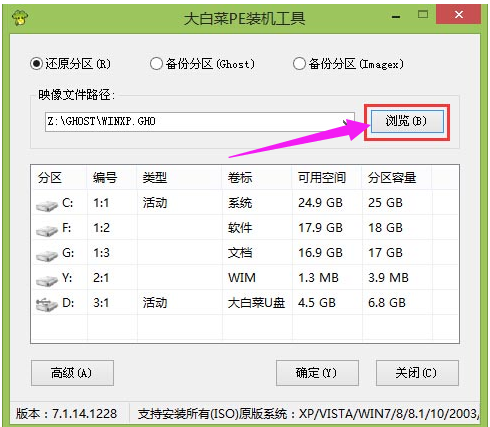
Task: Select the WIM volume label cell
Action: coord(242,278)
